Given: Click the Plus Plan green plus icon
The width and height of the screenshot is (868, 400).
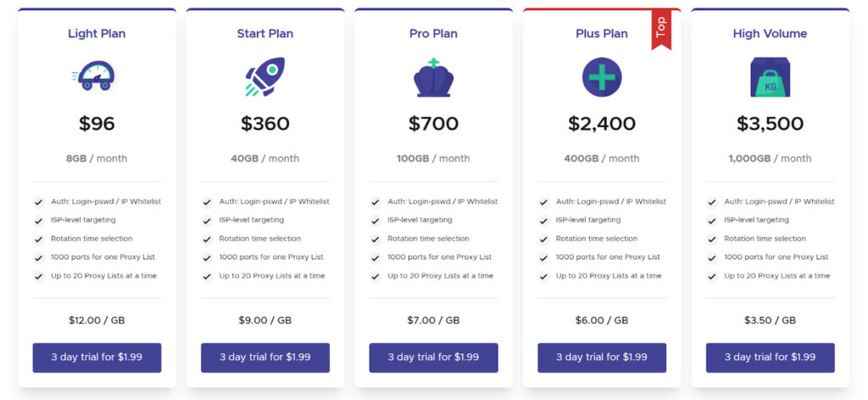Looking at the screenshot, I should tap(602, 77).
